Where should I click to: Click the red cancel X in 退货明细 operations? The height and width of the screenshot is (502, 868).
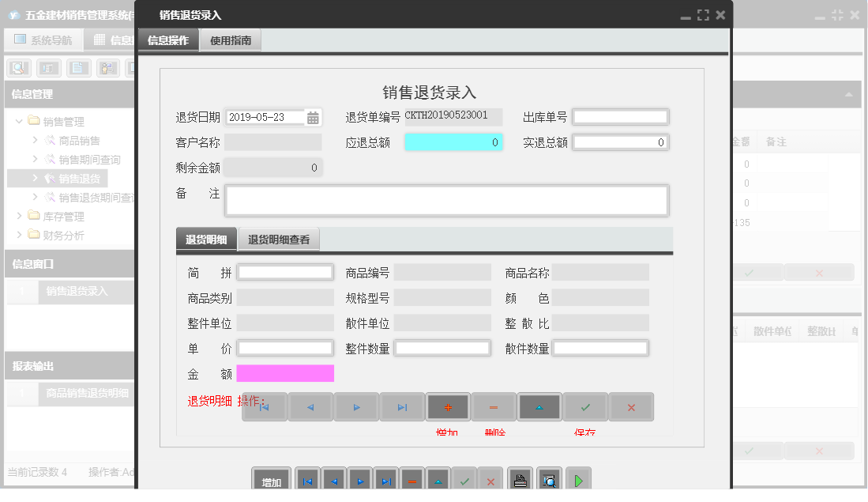(x=630, y=406)
